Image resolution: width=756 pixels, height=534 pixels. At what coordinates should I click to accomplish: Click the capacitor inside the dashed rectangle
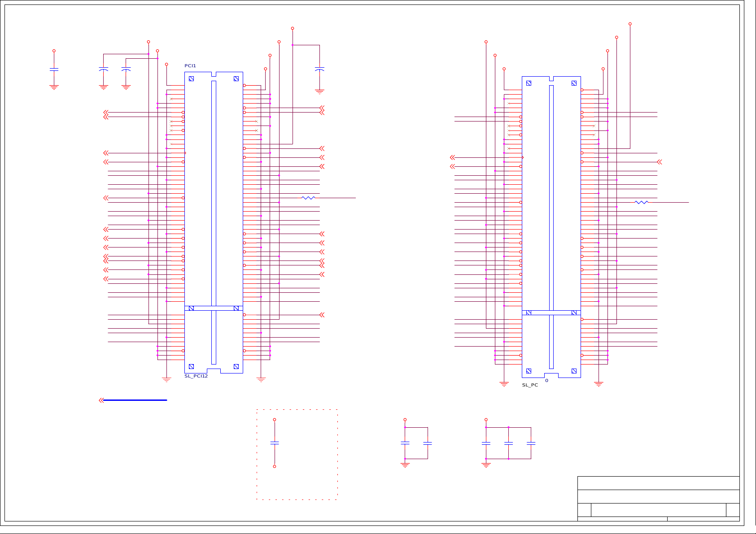pyautogui.click(x=275, y=443)
